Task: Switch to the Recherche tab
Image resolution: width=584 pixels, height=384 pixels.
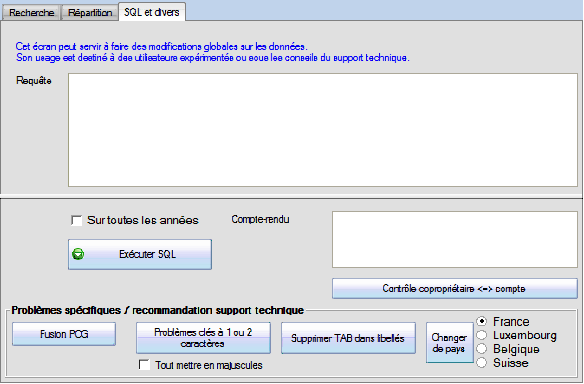Action: click(x=31, y=12)
